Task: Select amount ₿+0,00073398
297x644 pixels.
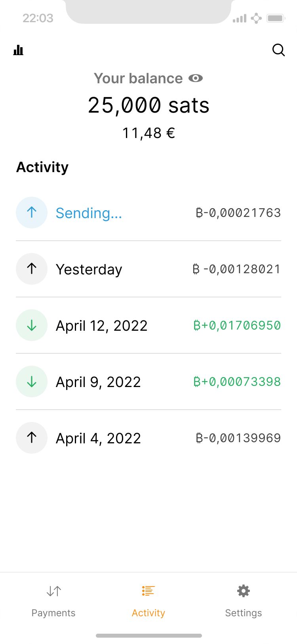Action: tap(237, 382)
